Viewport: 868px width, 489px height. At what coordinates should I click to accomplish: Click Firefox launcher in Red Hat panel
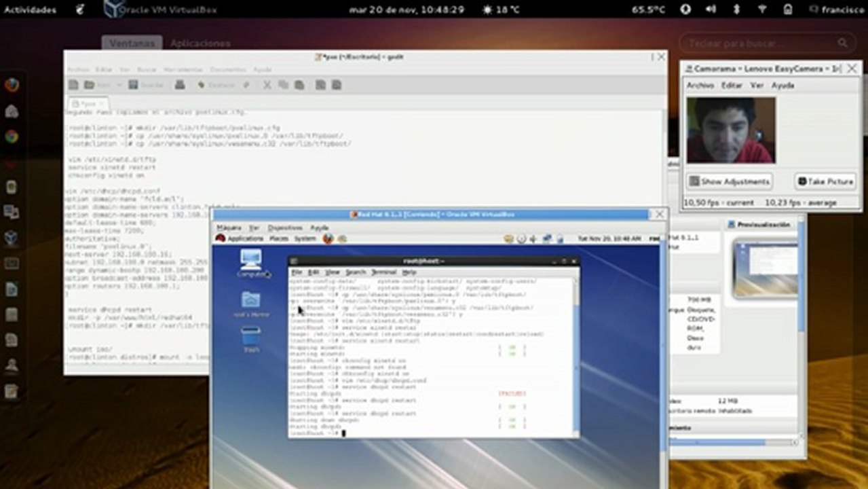[x=328, y=238]
